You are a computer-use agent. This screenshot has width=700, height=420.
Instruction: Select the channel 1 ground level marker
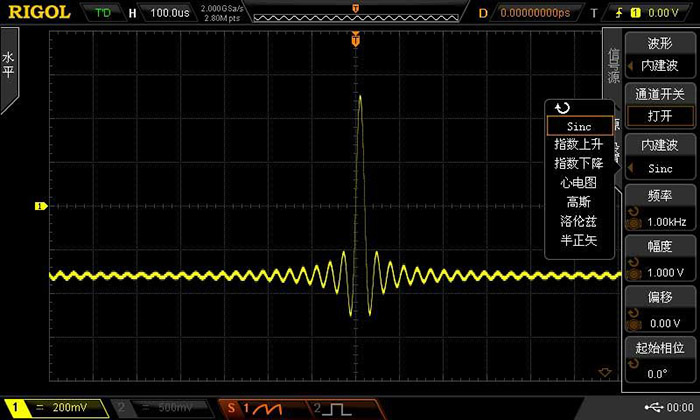pos(41,206)
